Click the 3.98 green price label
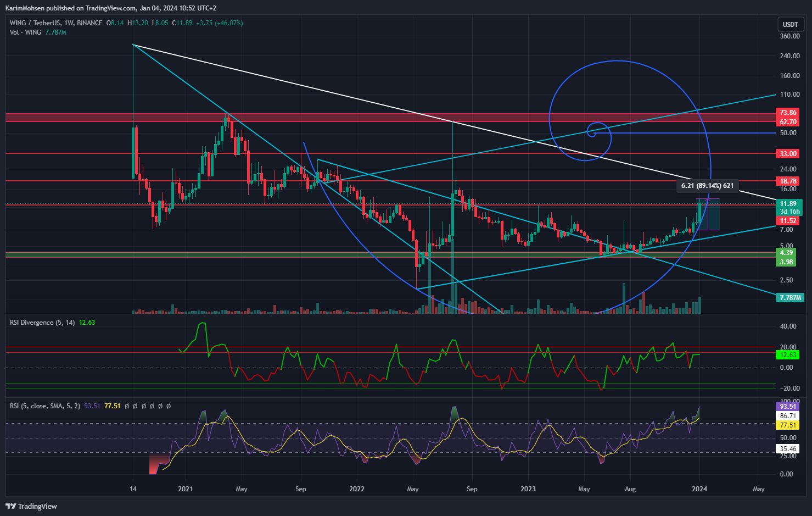812x516 pixels. (787, 262)
